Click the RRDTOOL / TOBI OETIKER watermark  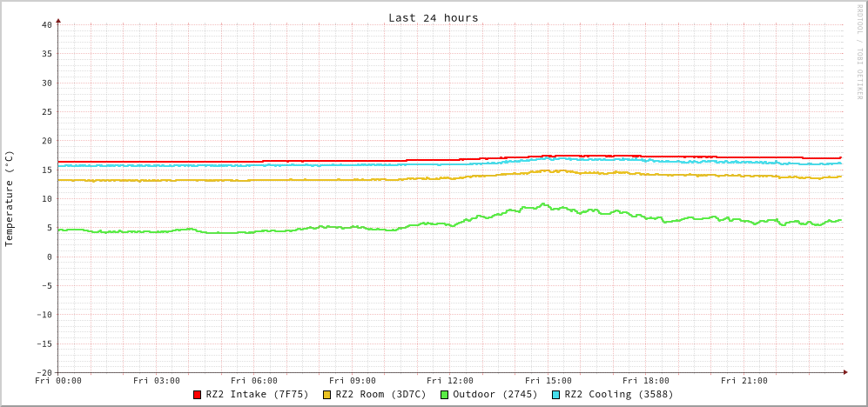coord(859,50)
